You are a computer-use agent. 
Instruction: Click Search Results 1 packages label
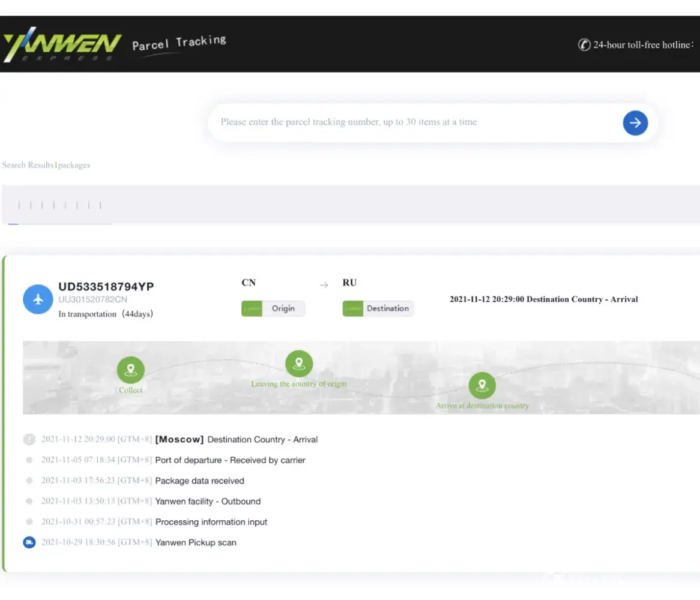[x=46, y=165]
